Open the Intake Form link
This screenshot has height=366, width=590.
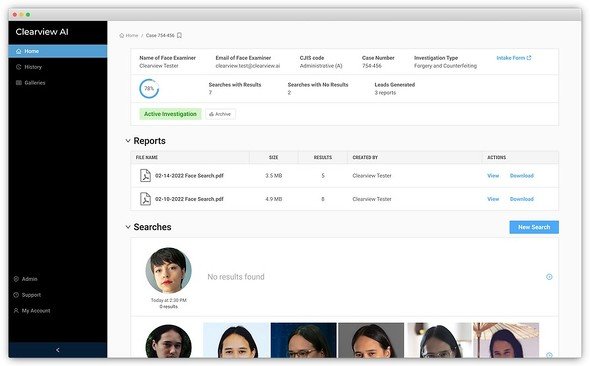[x=514, y=58]
